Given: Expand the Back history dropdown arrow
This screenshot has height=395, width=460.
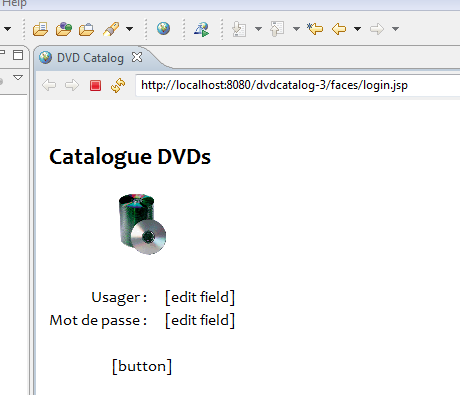Looking at the screenshot, I should click(357, 29).
